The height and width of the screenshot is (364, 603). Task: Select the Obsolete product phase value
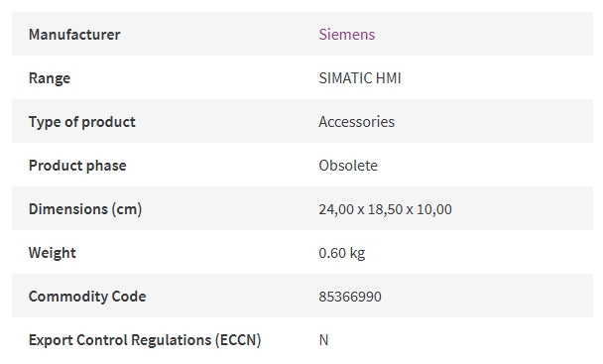coord(348,166)
